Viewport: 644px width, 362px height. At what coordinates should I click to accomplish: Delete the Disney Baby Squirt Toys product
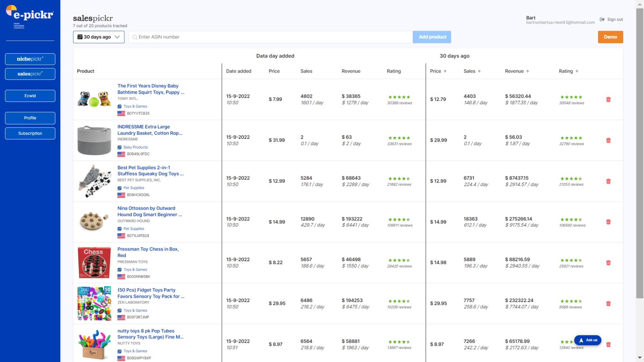608,99
